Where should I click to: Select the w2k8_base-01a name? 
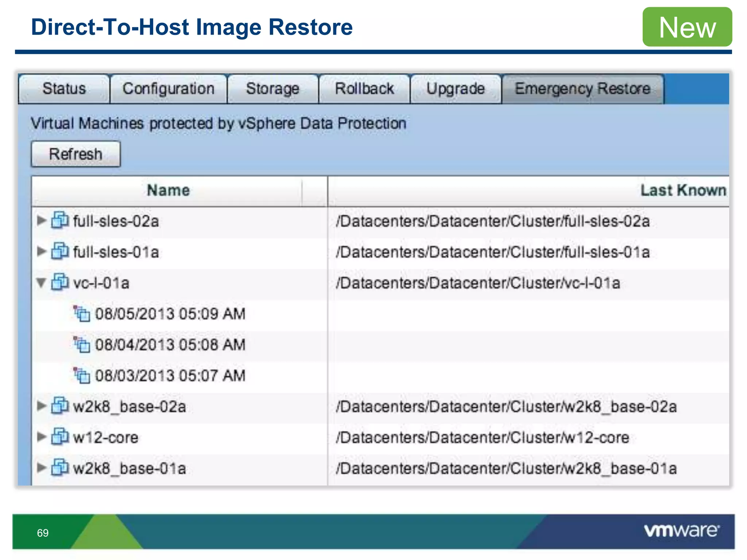pyautogui.click(x=129, y=468)
